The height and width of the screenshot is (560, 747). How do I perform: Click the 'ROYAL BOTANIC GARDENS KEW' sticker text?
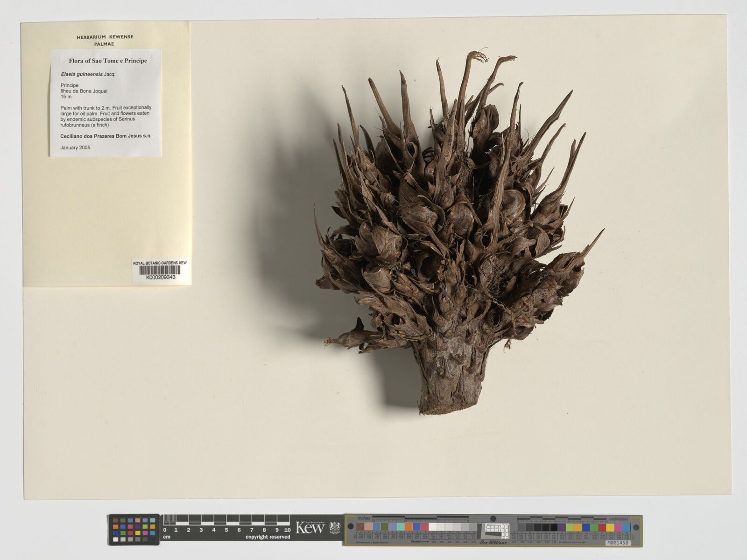tap(160, 263)
